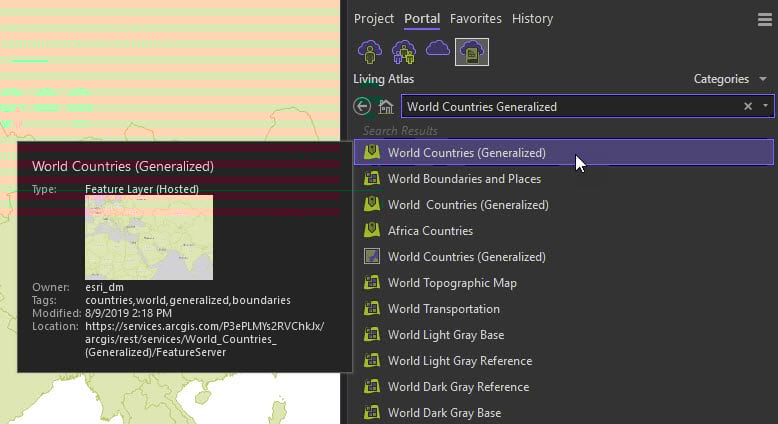
Task: Open the search history dropdown arrow
Action: [765, 106]
